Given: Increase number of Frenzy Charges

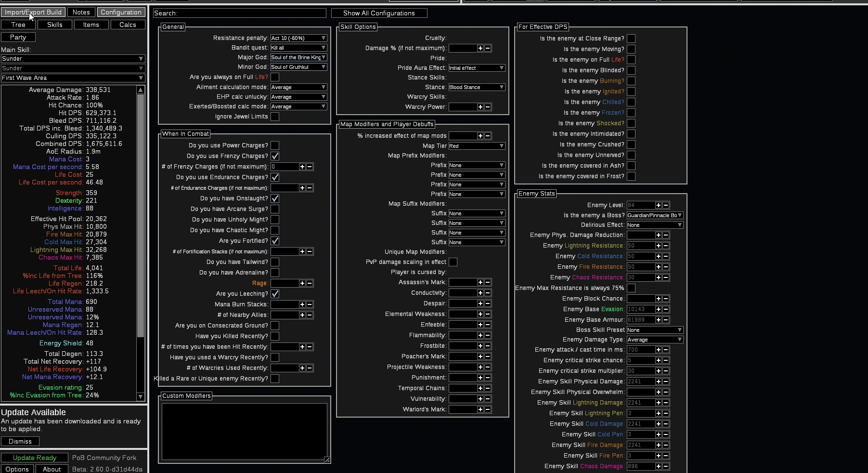Looking at the screenshot, I should tap(302, 167).
